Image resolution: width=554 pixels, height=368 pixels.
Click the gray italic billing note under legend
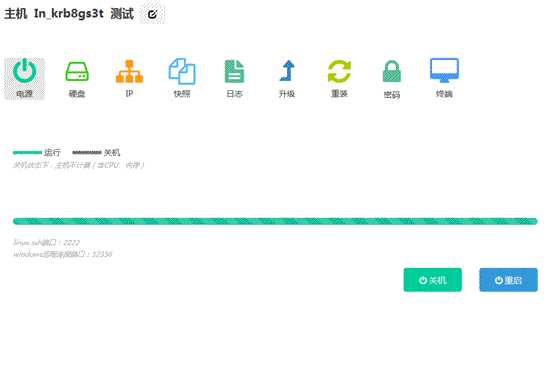[78, 165]
